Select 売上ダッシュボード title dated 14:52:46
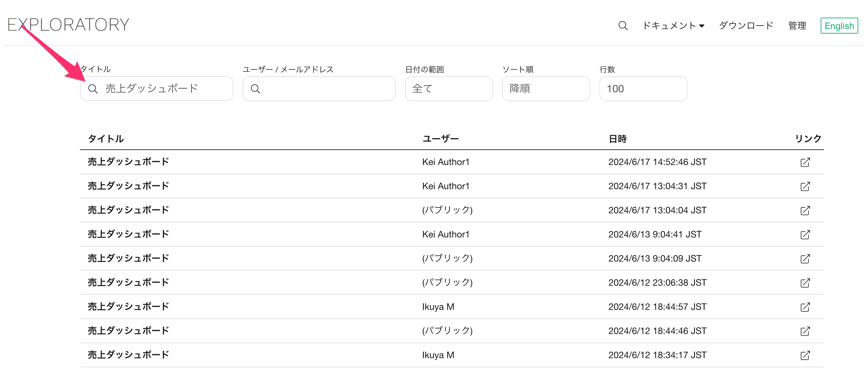 [128, 162]
